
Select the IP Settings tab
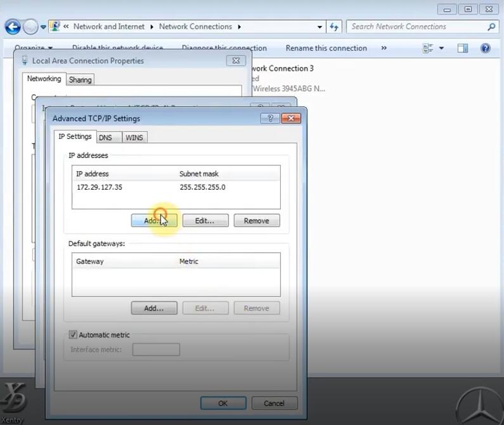pos(75,136)
